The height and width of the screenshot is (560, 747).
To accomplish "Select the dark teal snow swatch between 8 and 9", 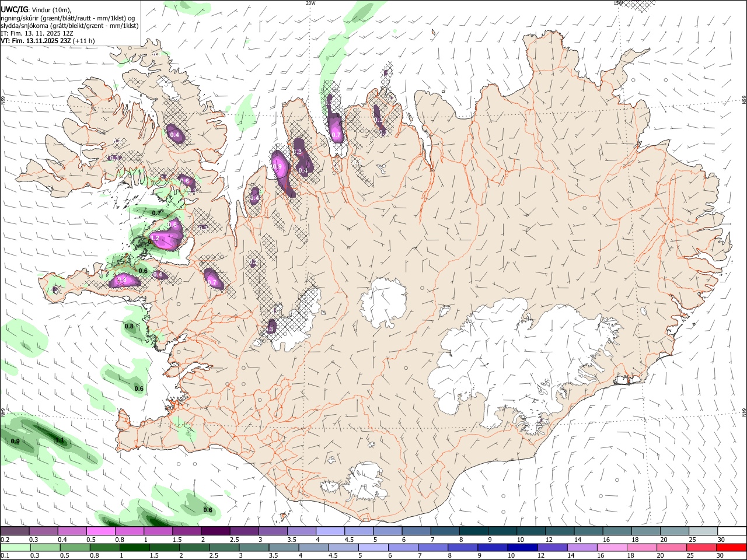I will (x=473, y=531).
